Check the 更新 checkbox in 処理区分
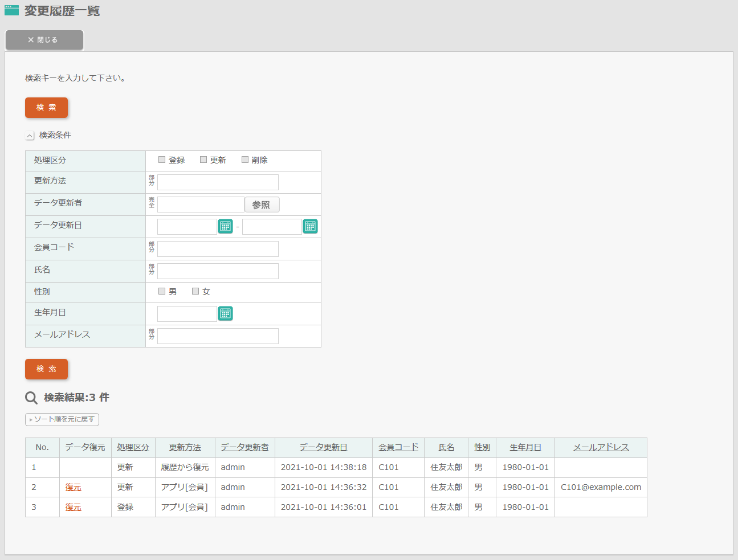 (203, 160)
